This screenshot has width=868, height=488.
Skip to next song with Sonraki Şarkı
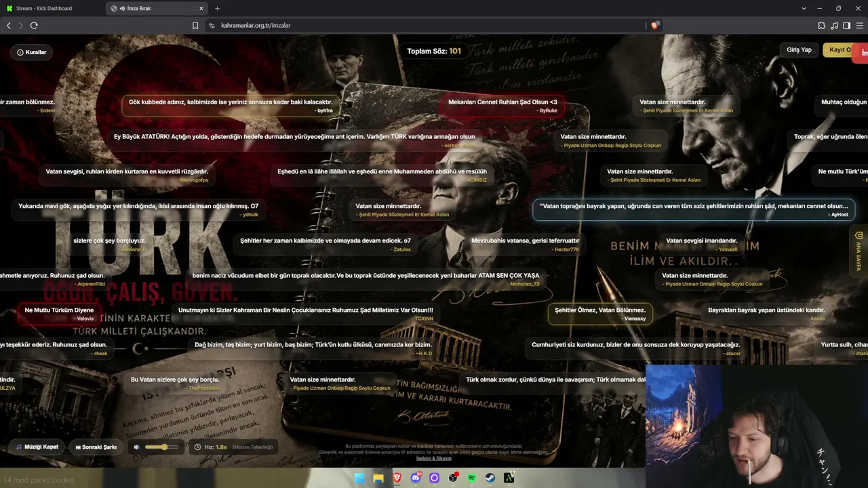[x=96, y=447]
